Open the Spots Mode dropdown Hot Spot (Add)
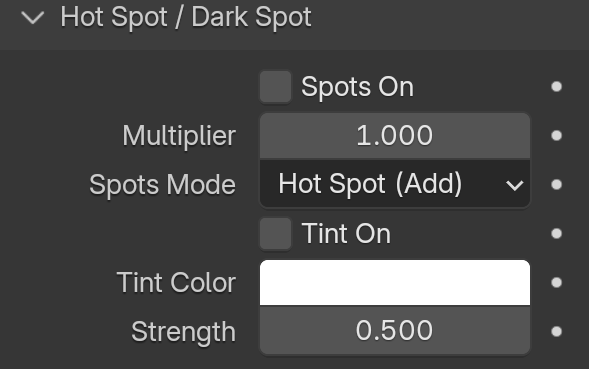 tap(395, 184)
